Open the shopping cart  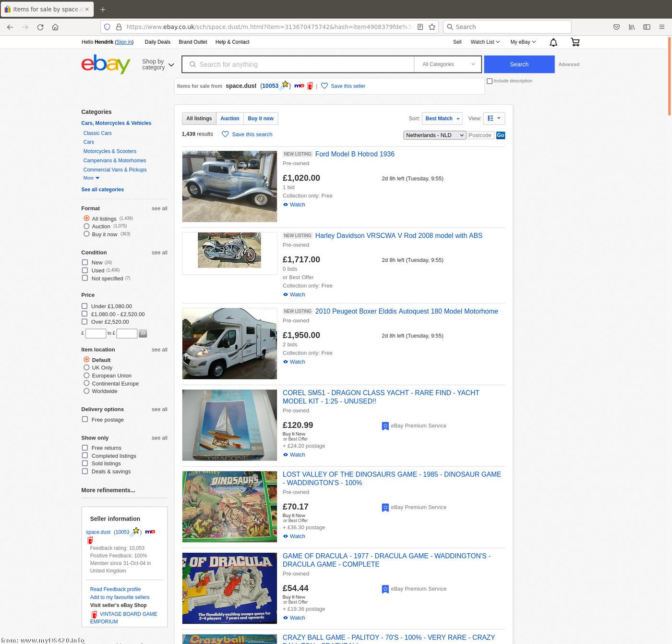coord(575,42)
